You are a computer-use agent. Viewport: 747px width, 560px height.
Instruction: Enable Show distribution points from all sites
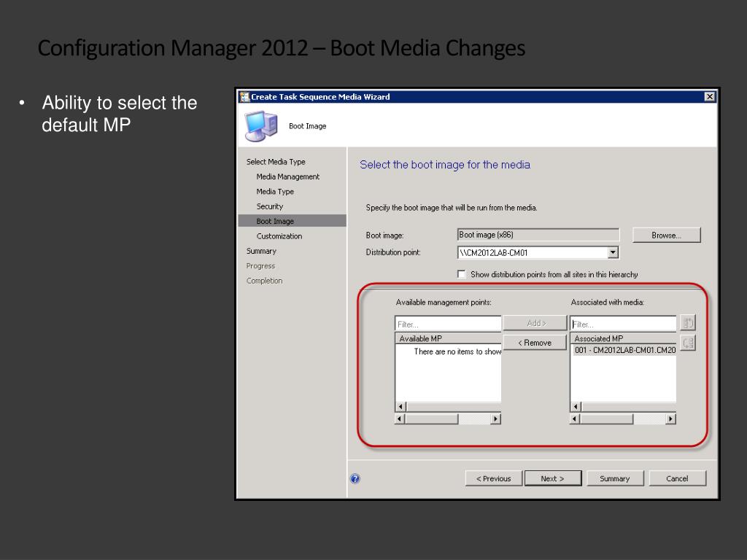click(x=461, y=274)
